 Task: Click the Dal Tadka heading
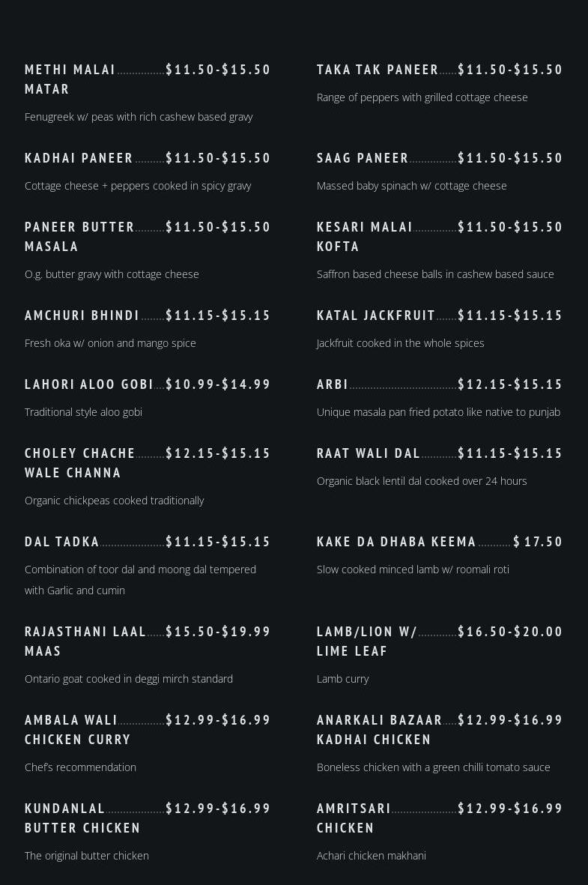62,542
